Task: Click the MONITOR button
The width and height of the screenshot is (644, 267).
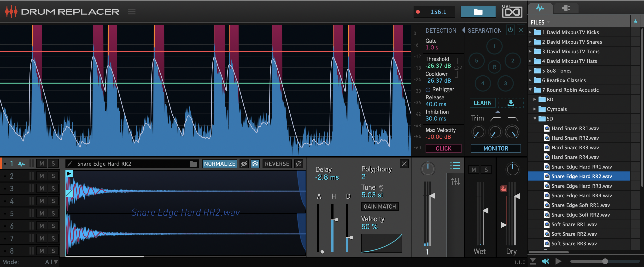Action: (496, 148)
